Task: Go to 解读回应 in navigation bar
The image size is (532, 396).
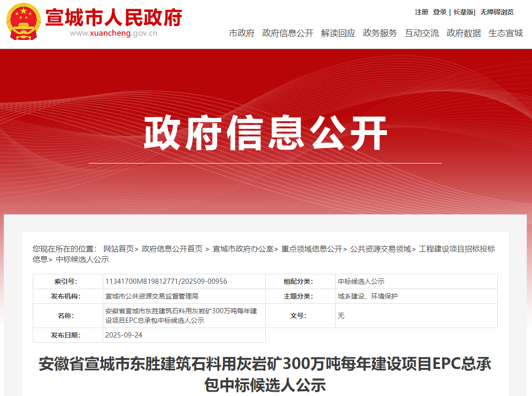Action: pyautogui.click(x=338, y=33)
